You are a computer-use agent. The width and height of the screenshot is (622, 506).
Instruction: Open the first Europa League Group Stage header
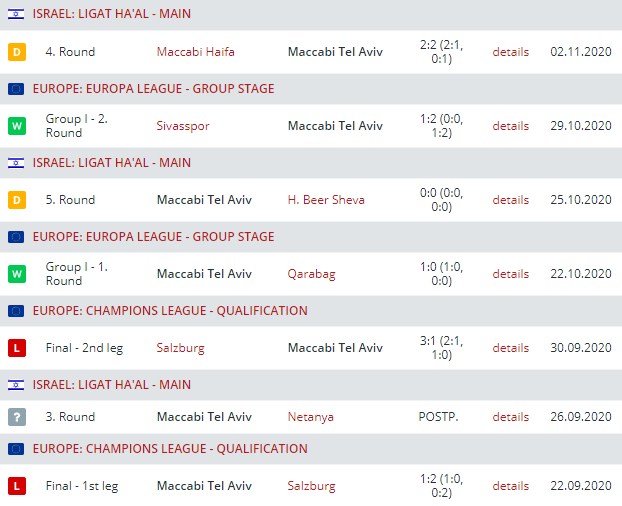[153, 89]
